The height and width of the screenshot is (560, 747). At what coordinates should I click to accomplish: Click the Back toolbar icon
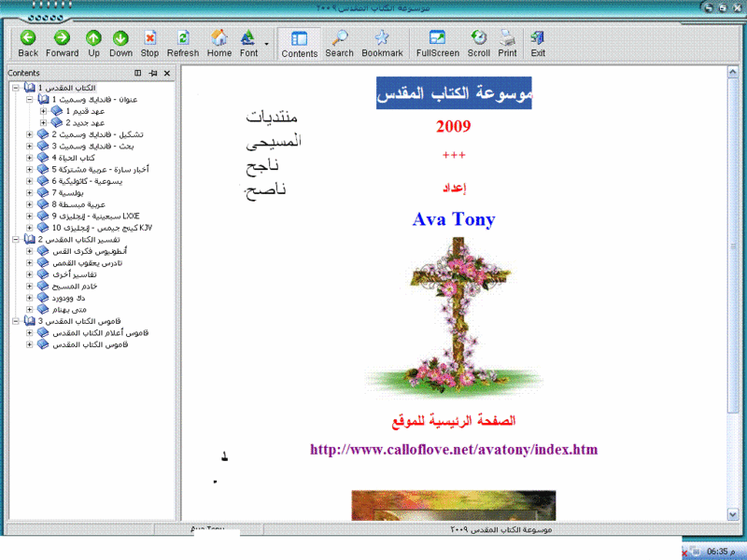tap(28, 43)
